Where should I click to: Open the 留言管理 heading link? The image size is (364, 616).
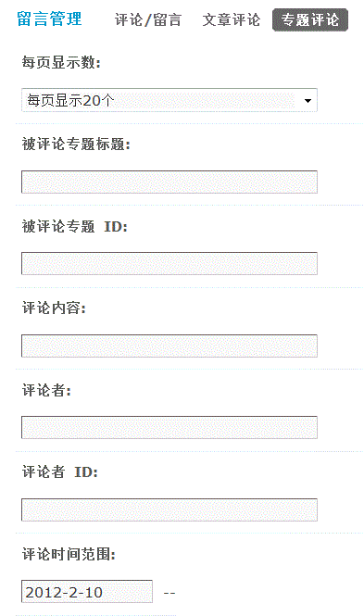[49, 19]
